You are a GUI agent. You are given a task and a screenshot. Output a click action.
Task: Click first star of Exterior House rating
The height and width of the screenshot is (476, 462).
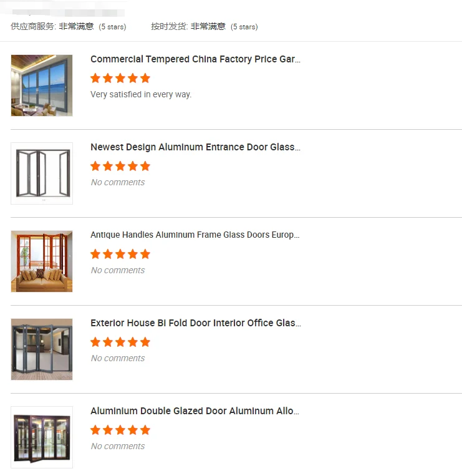click(95, 342)
